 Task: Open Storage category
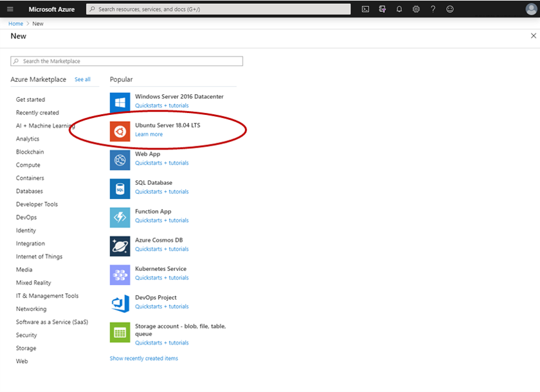26,348
